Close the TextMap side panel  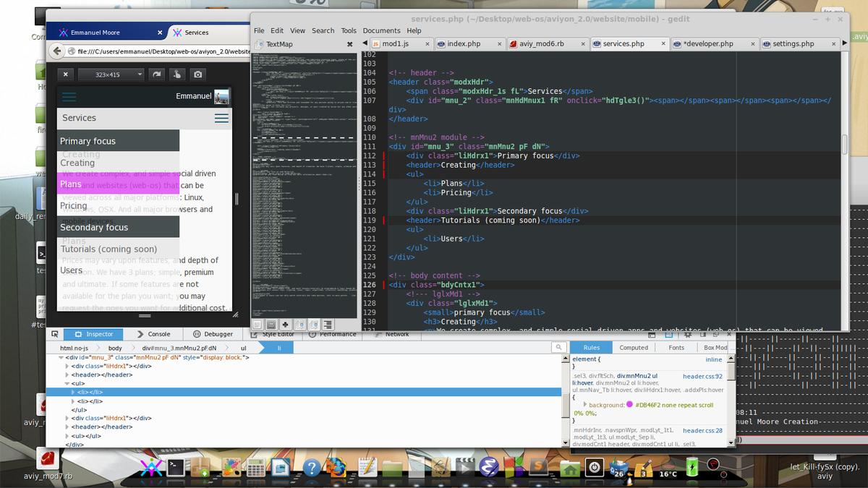(x=350, y=44)
